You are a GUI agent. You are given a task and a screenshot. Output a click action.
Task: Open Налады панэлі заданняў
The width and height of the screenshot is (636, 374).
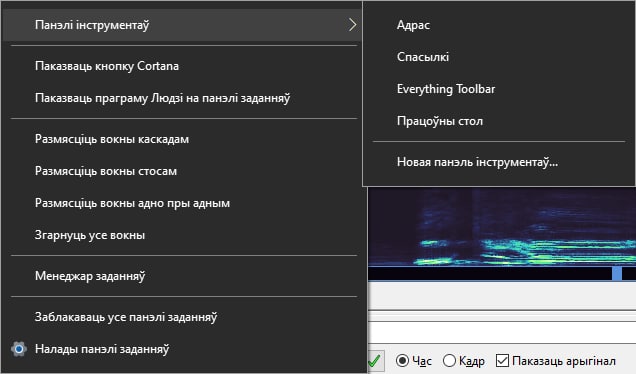click(181, 349)
